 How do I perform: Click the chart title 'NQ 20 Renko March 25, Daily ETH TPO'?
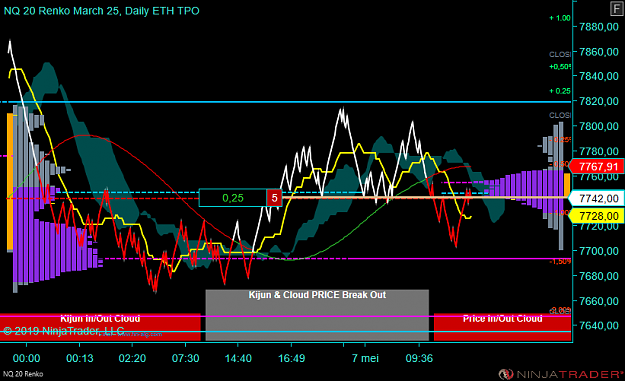(102, 11)
